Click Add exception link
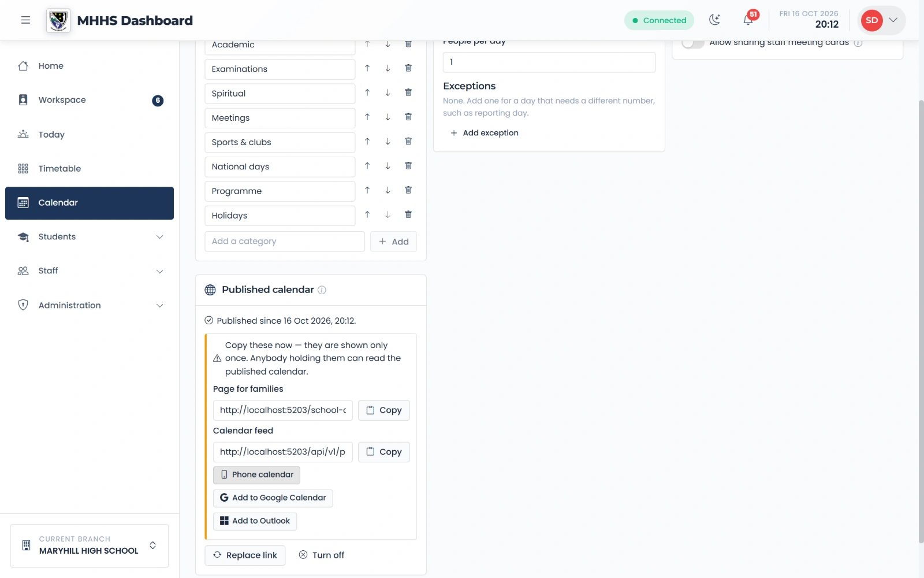The width and height of the screenshot is (924, 578). click(484, 133)
